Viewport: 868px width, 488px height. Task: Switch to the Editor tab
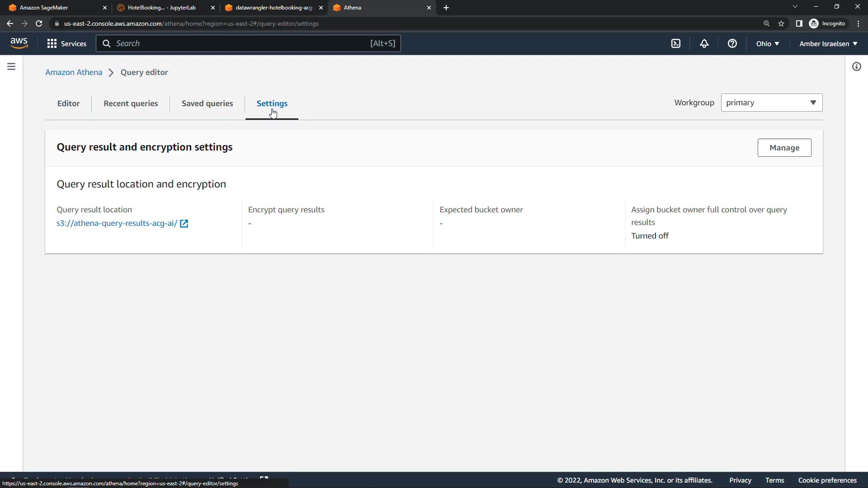pos(68,103)
